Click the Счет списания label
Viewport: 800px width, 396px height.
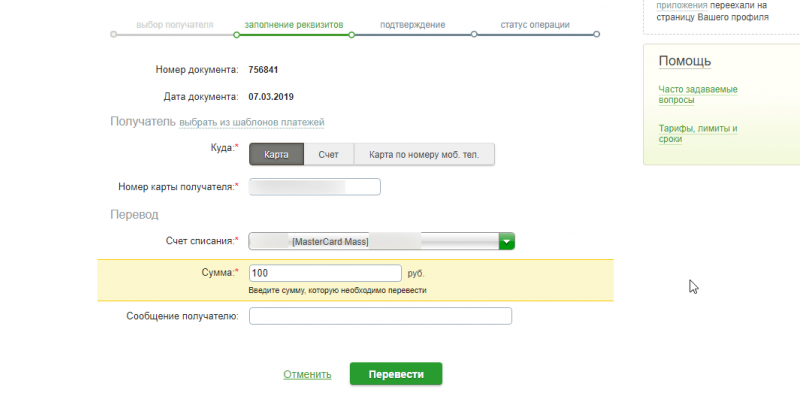[202, 240]
